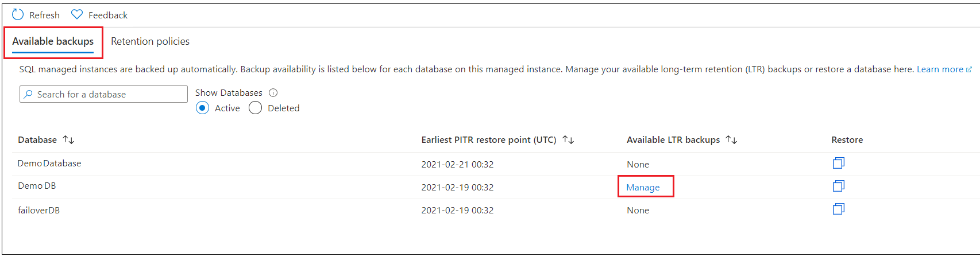Sort by Earliest PITR restore point
This screenshot has height=257, width=980.
[568, 140]
